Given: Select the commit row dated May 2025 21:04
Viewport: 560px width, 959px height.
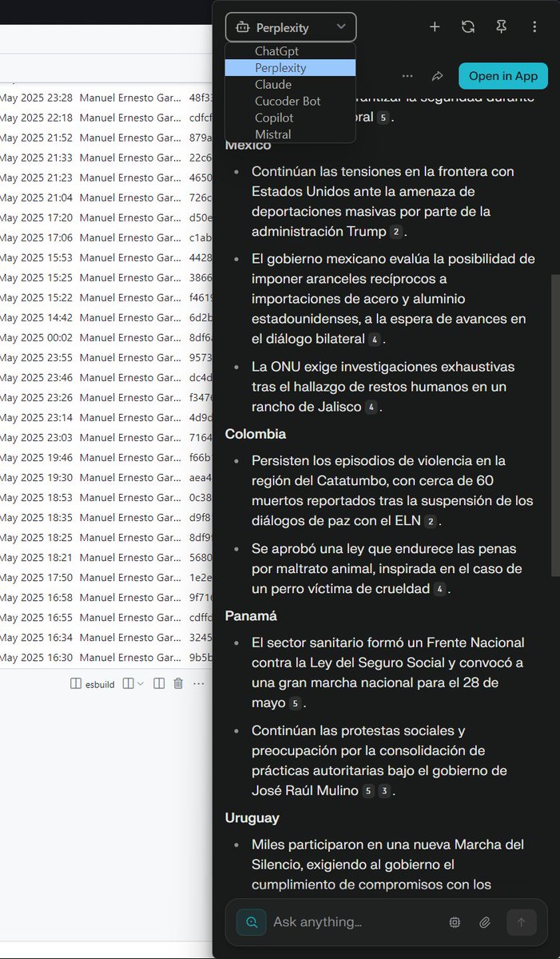Looking at the screenshot, I should click(x=105, y=197).
